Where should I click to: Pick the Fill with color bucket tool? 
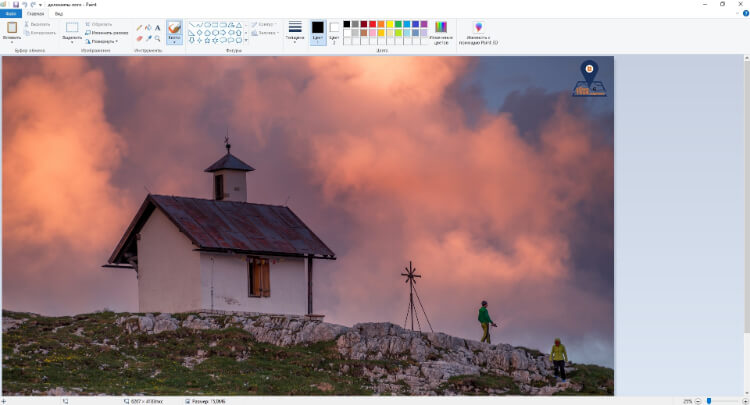point(148,28)
